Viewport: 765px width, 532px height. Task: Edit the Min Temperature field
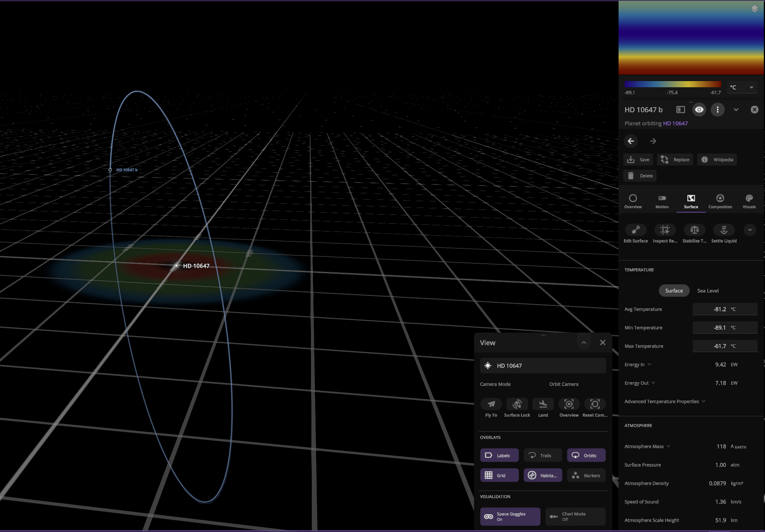pos(725,328)
